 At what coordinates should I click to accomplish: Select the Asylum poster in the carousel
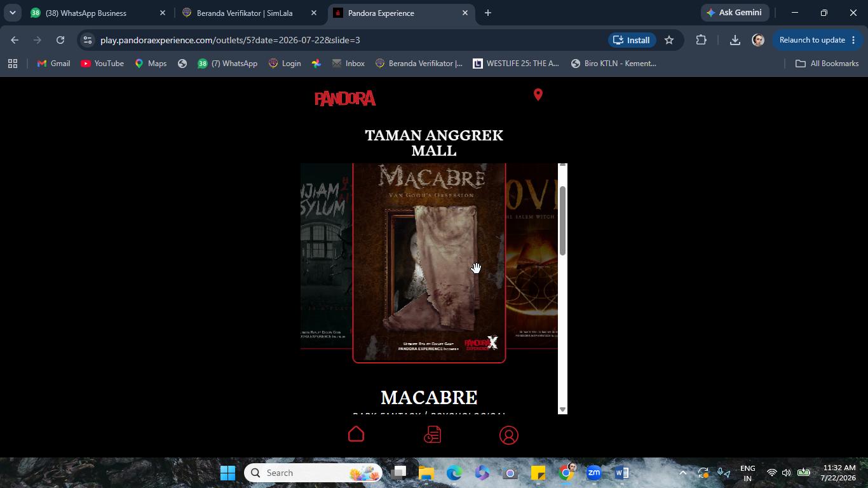point(326,256)
